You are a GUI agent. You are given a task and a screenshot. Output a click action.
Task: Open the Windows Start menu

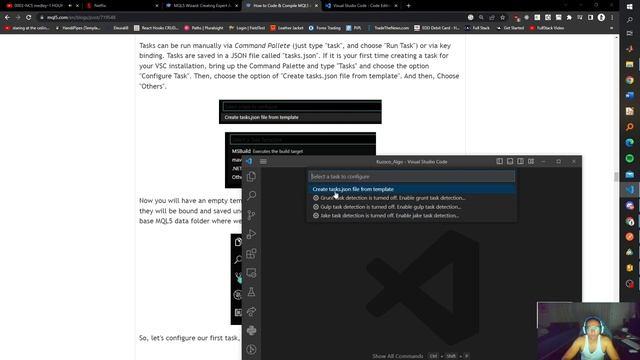coord(629,7)
